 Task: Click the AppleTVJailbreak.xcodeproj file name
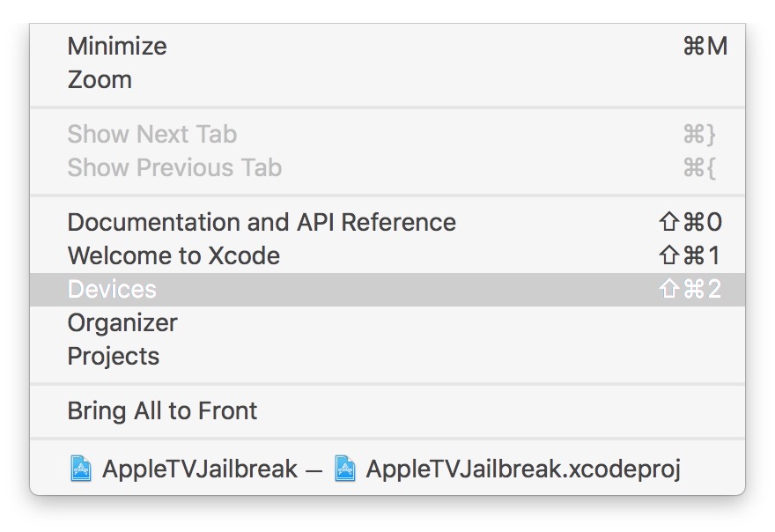click(x=523, y=469)
